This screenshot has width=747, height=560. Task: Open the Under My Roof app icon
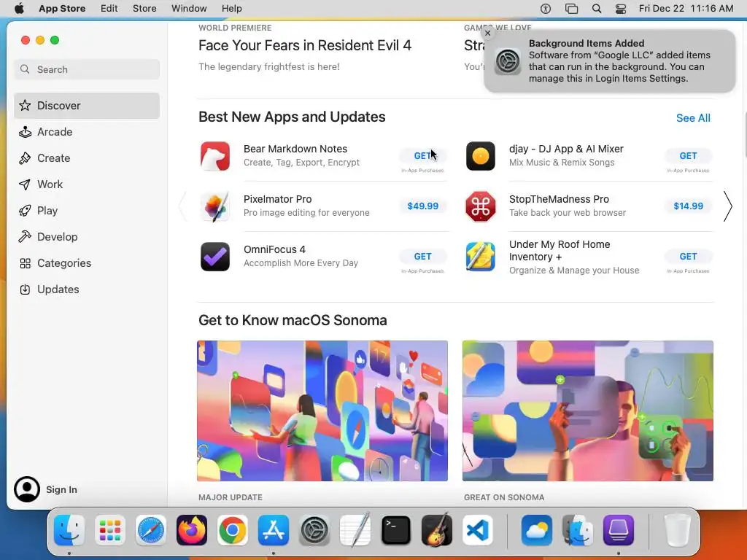click(480, 257)
